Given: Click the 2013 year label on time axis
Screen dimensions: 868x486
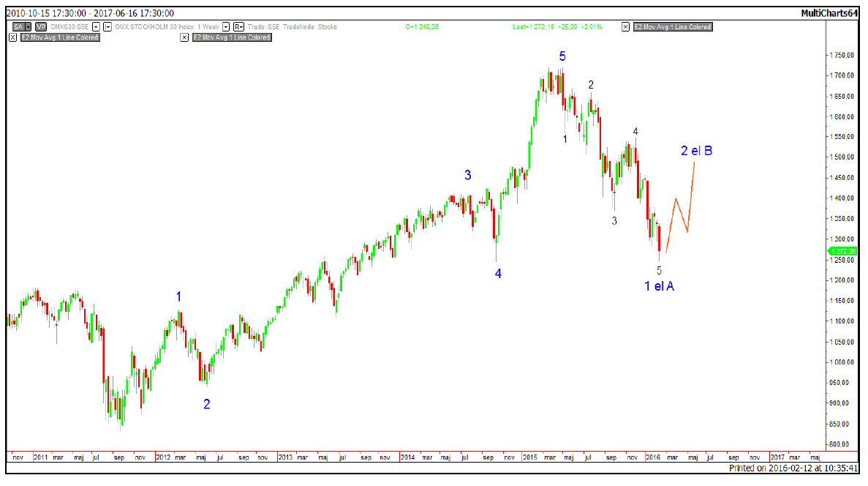Looking at the screenshot, I should pos(286,457).
